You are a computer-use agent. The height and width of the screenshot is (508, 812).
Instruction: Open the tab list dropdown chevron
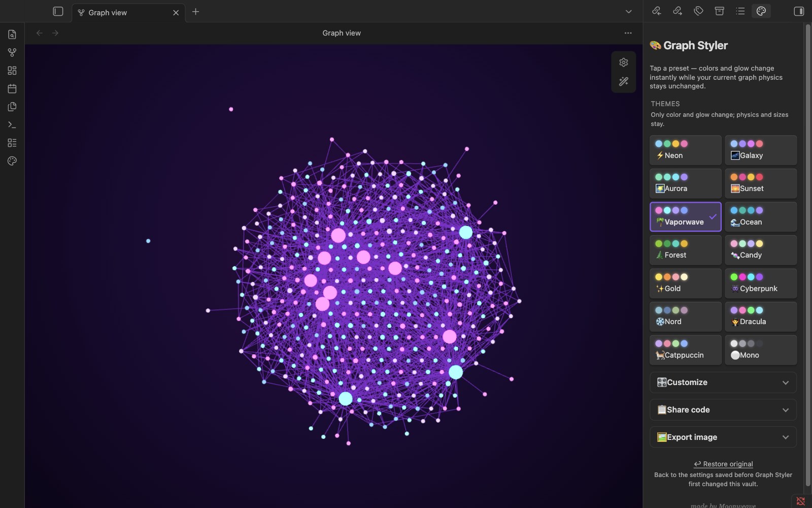(x=629, y=12)
